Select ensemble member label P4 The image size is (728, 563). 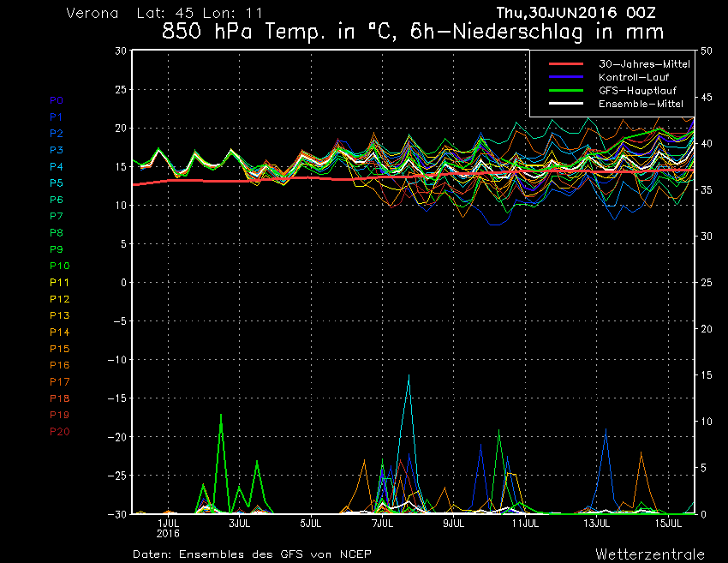coord(57,167)
